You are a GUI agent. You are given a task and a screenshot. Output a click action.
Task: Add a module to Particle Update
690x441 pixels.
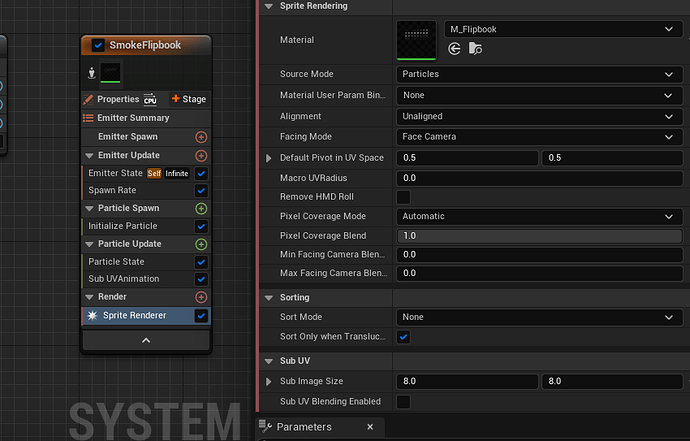click(201, 244)
